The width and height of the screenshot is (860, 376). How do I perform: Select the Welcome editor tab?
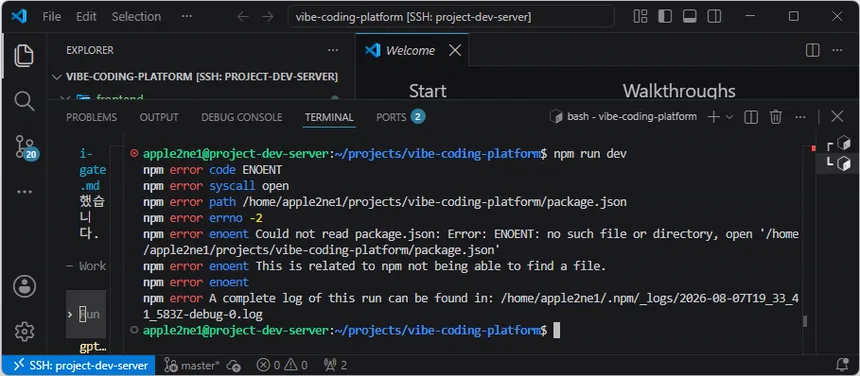[x=412, y=50]
